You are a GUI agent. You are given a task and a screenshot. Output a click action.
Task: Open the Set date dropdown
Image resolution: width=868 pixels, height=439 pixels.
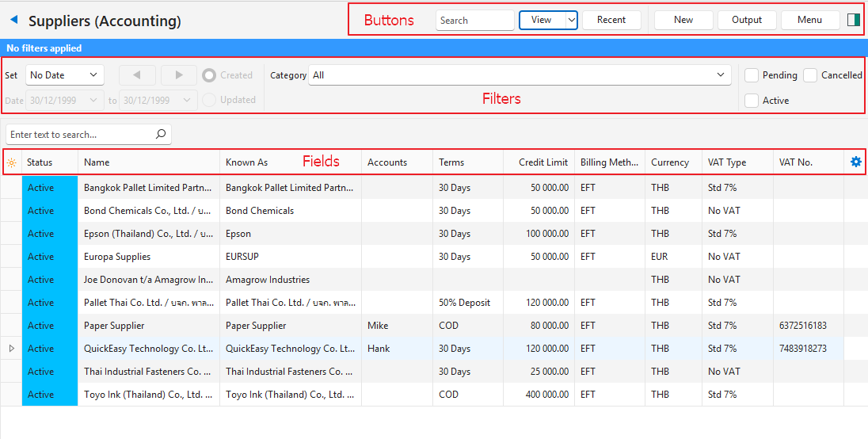pyautogui.click(x=65, y=75)
